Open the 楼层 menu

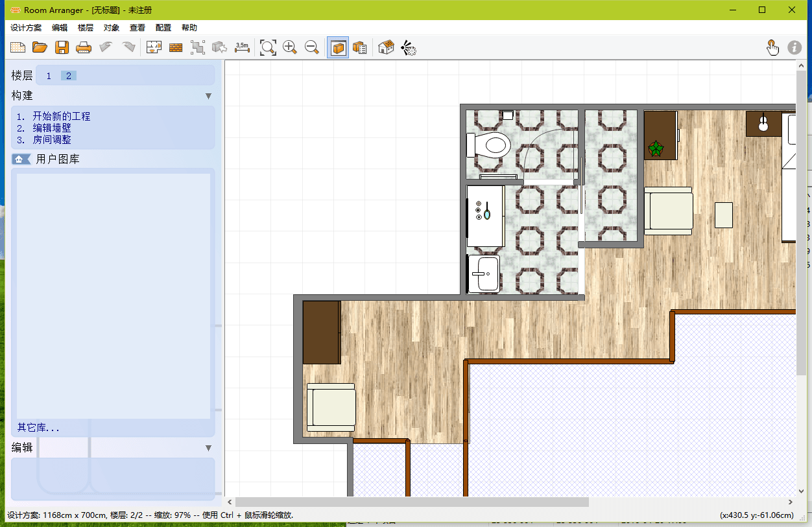pyautogui.click(x=85, y=27)
